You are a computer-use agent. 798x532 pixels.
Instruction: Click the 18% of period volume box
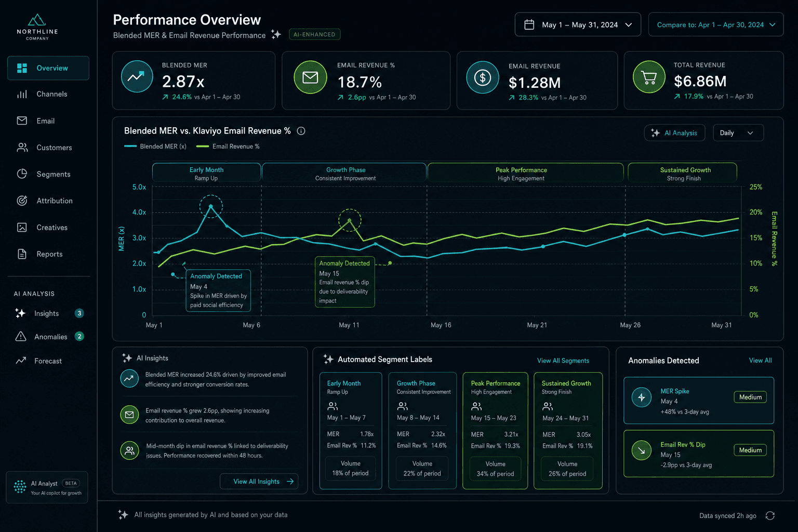(350, 468)
